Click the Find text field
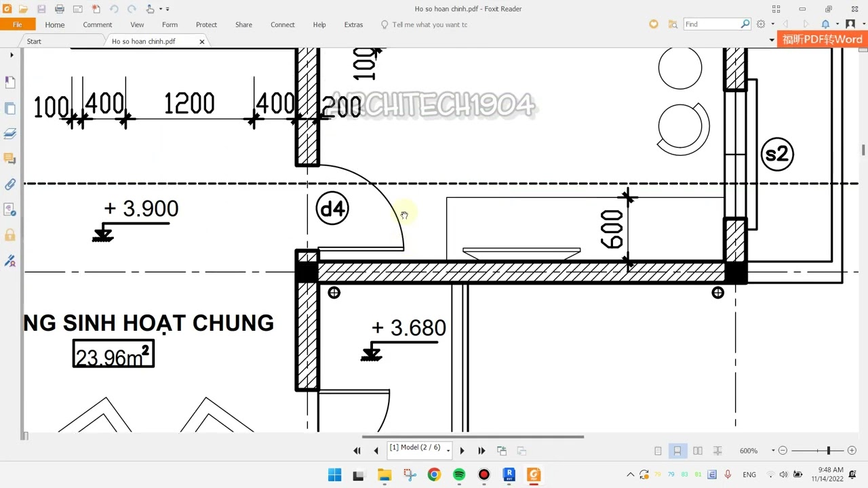 click(711, 24)
